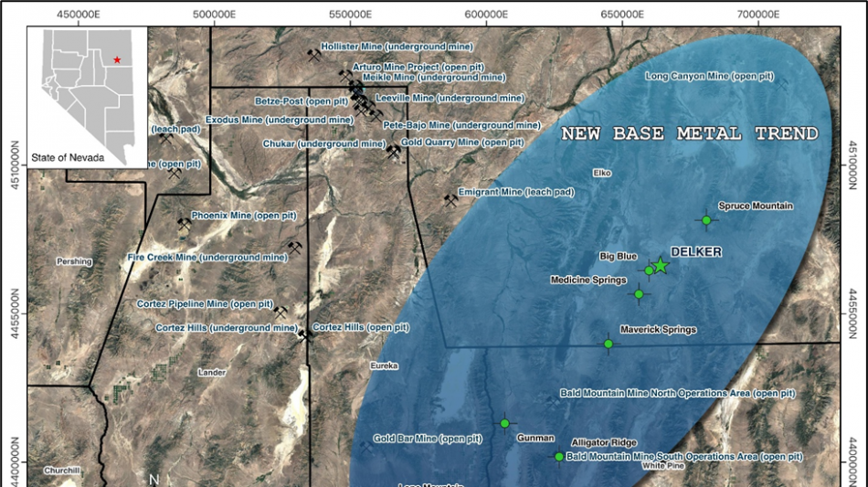Screen dimensions: 868x487
Task: Select the Elko county label
Action: [601, 172]
